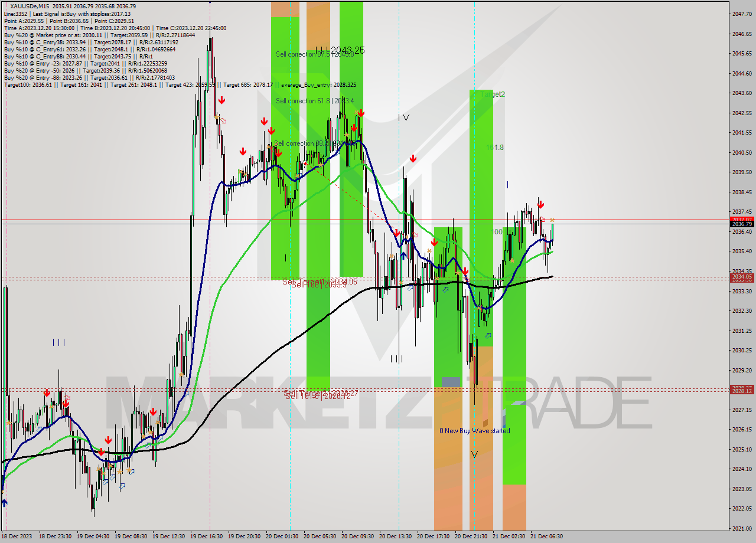
Task: Click the 2043.60 price scale value
Action: point(742,93)
